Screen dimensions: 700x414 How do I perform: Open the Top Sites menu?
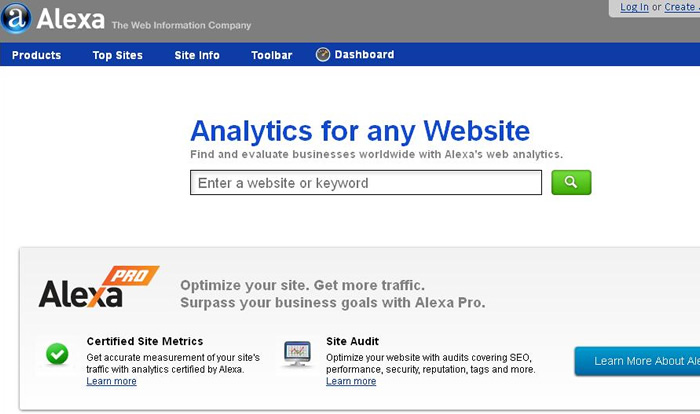coord(118,55)
